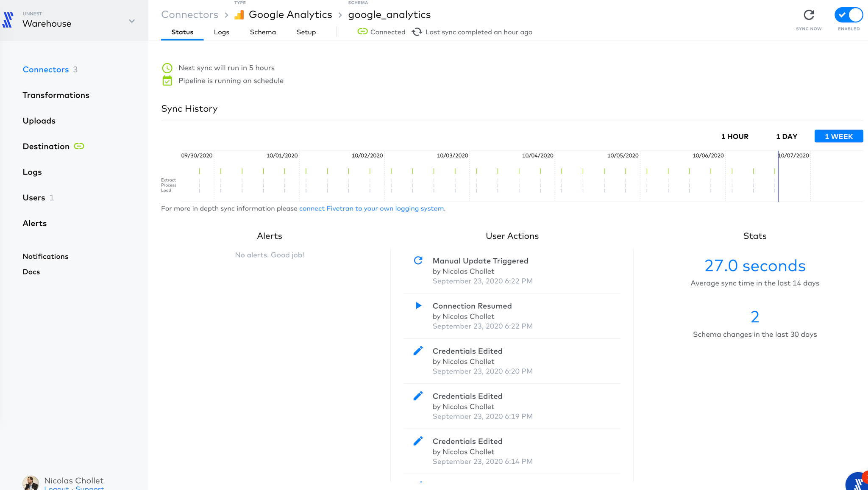Click Nicolas Chollet's profile avatar
Viewport: 868px width, 490px height.
(31, 483)
